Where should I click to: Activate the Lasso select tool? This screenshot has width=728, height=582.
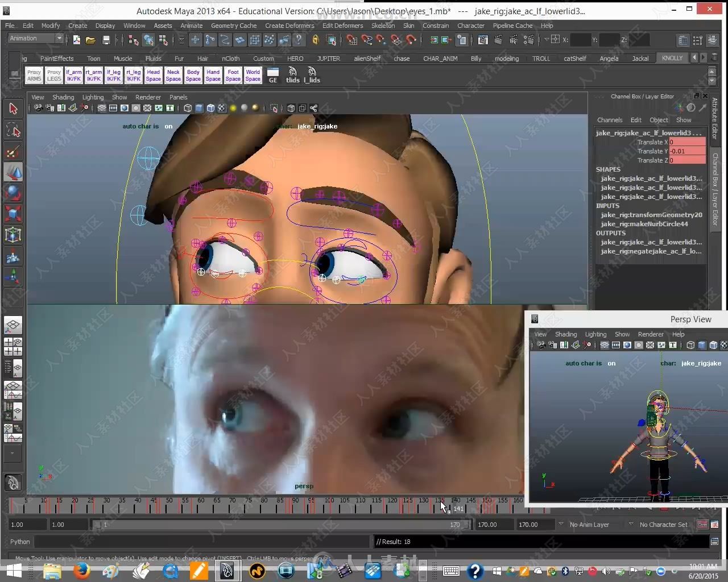[x=13, y=130]
